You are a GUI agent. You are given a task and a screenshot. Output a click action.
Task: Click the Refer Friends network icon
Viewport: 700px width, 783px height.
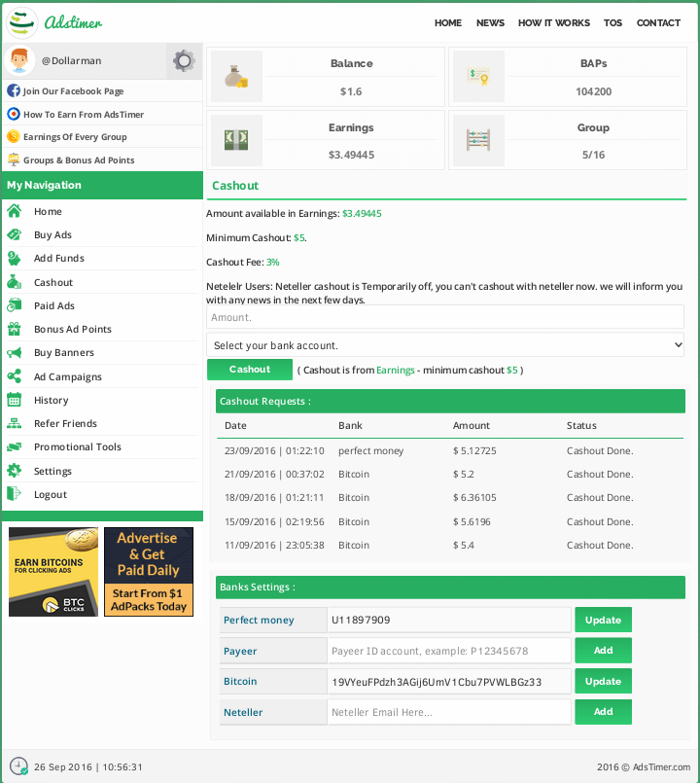click(x=14, y=423)
